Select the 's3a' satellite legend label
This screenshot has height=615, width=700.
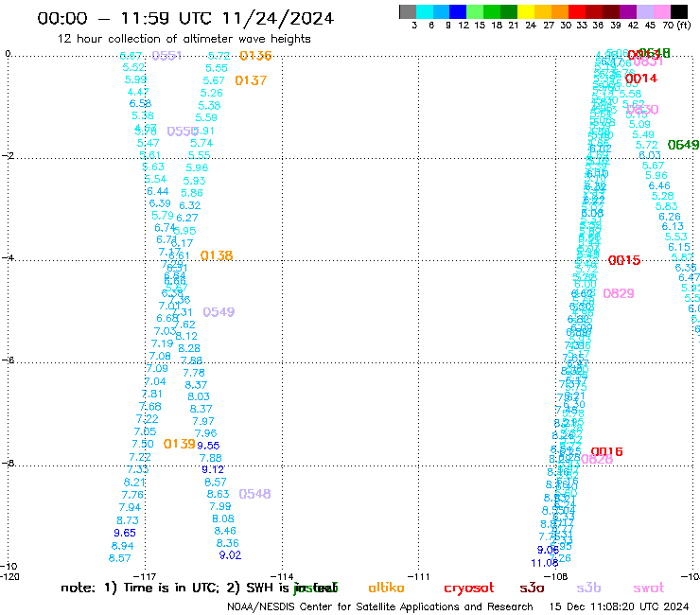pyautogui.click(x=532, y=589)
